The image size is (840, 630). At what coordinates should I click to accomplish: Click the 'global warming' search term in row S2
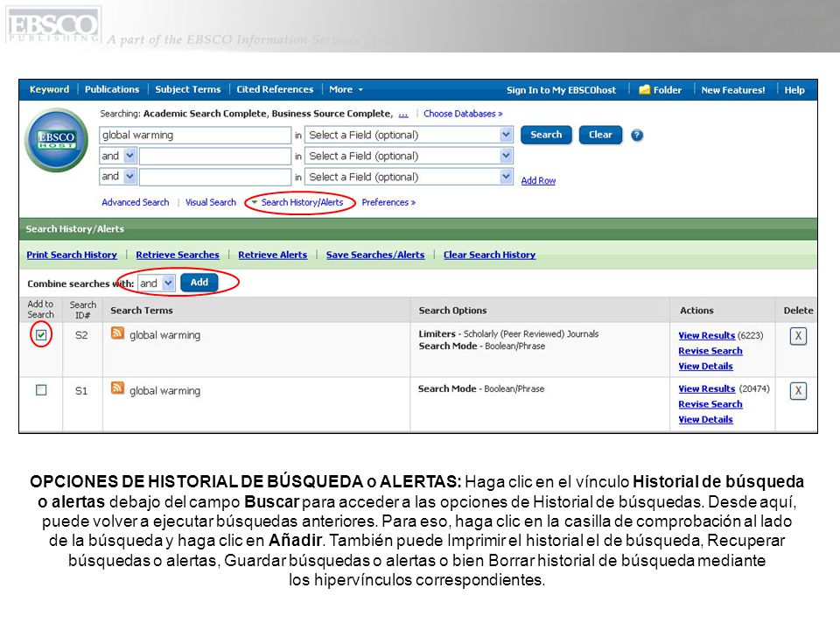point(165,335)
